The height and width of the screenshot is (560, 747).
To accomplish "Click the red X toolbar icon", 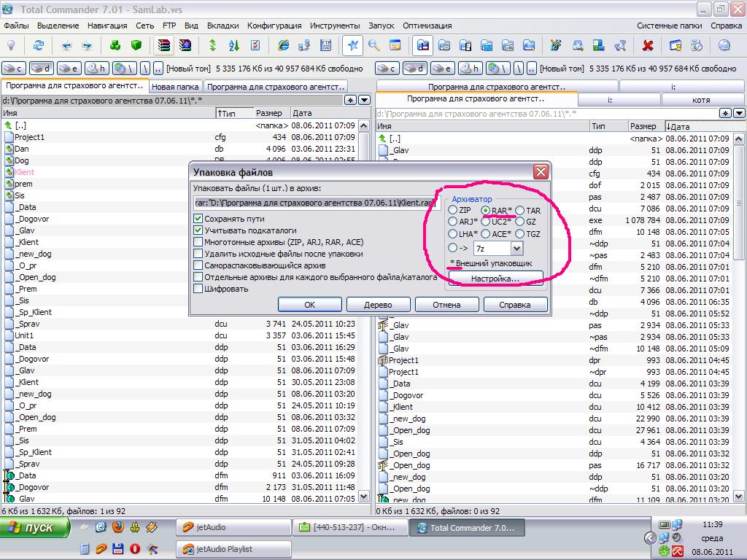I will 648,46.
